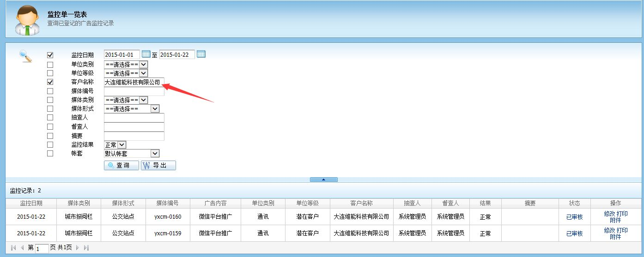Uncheck the 客户名称 checkbox
The image size is (644, 257).
point(50,82)
